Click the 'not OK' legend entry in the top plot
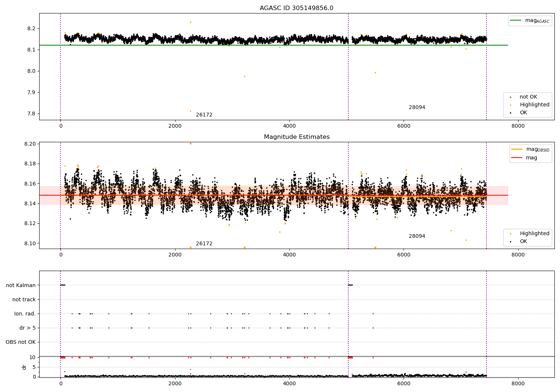The height and width of the screenshot is (392, 560). coord(528,97)
